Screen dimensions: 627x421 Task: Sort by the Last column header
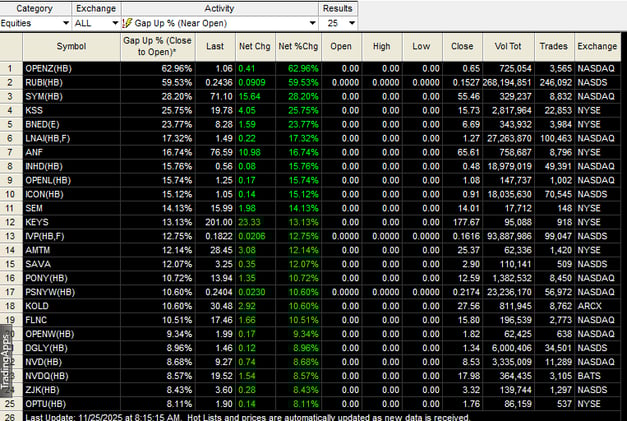pyautogui.click(x=215, y=46)
